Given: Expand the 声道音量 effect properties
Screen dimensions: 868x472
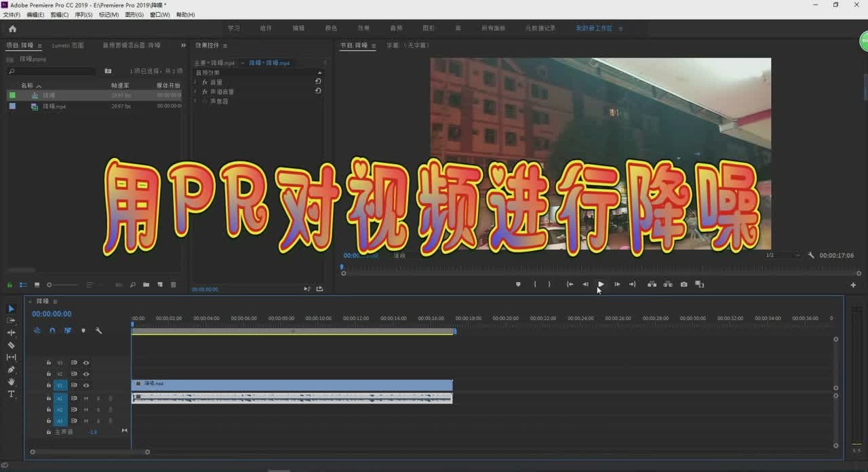Looking at the screenshot, I should point(195,92).
